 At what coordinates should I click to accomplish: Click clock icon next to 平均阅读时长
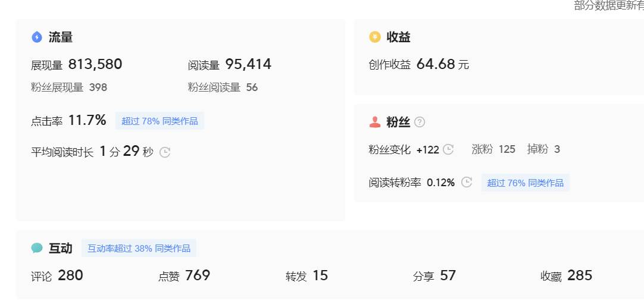pos(165,152)
